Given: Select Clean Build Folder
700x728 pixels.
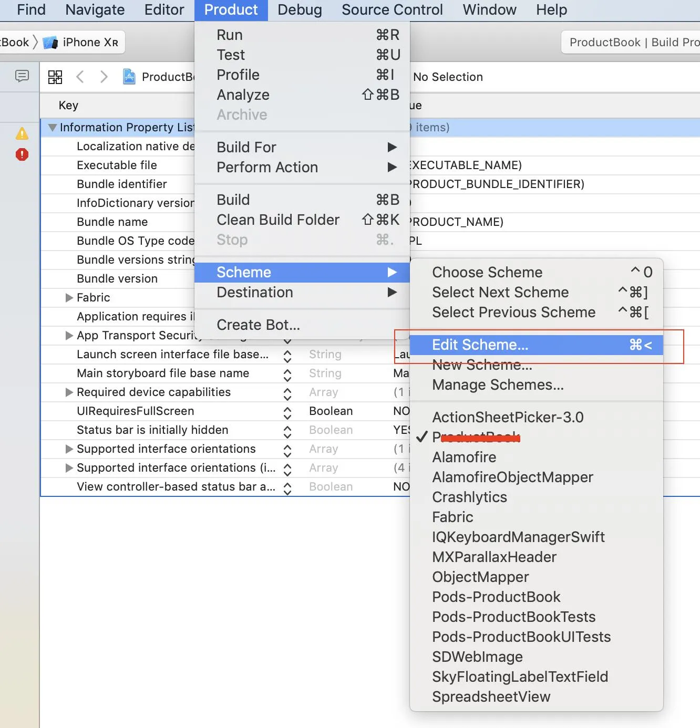Looking at the screenshot, I should 302,220.
